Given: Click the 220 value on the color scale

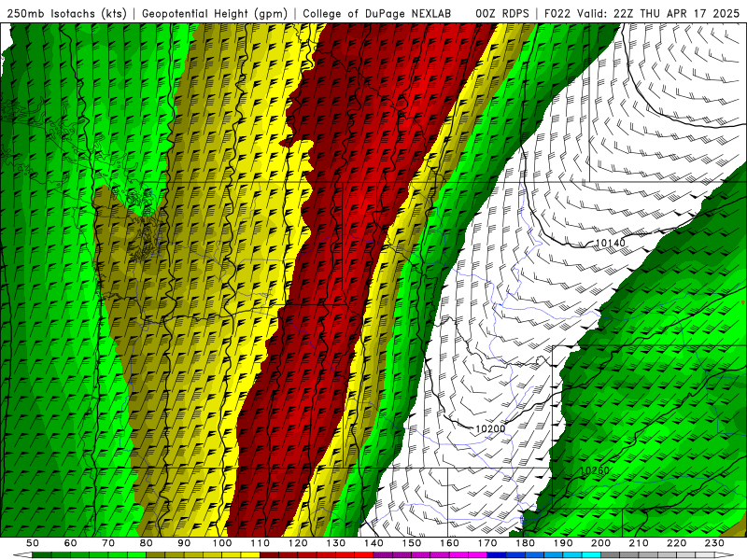Looking at the screenshot, I should (x=676, y=543).
